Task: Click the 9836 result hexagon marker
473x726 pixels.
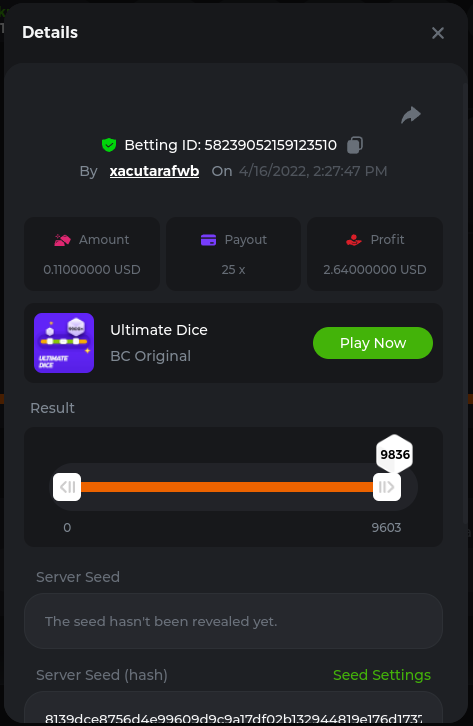Action: tap(395, 454)
